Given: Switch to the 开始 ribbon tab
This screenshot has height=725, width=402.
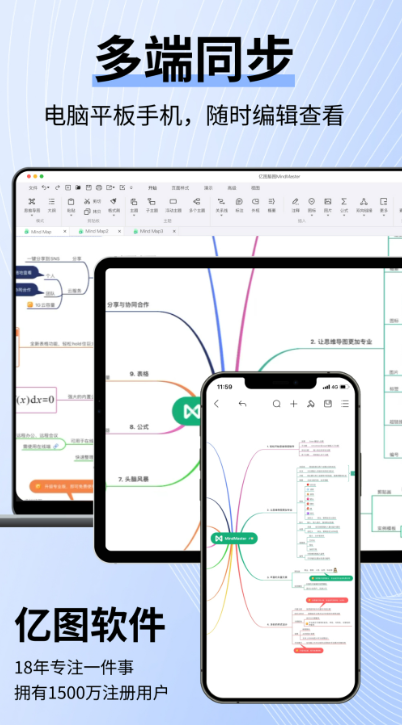Looking at the screenshot, I should coord(152,188).
